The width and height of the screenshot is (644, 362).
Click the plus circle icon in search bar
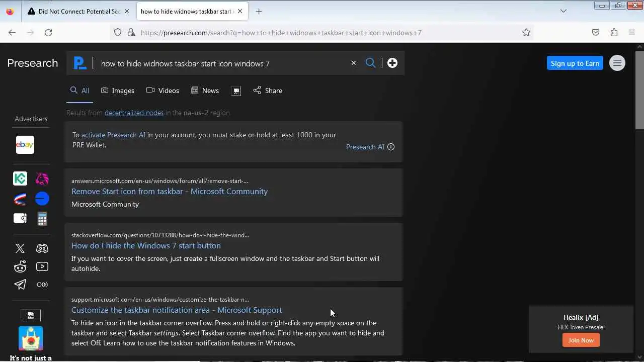point(392,63)
